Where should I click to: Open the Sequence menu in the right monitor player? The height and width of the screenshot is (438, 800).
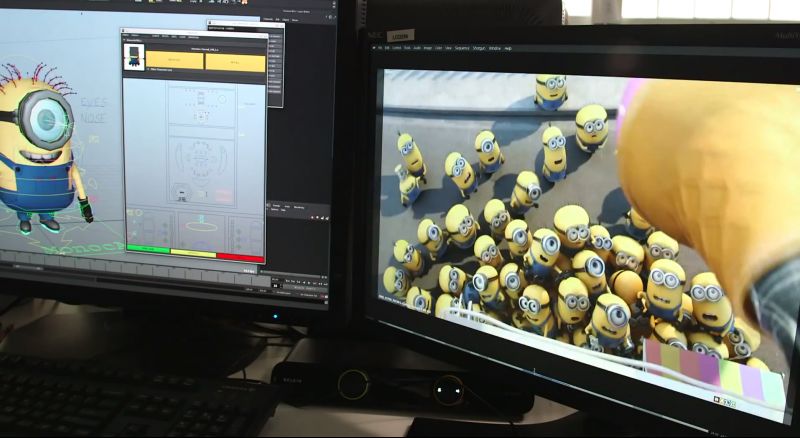tap(462, 48)
